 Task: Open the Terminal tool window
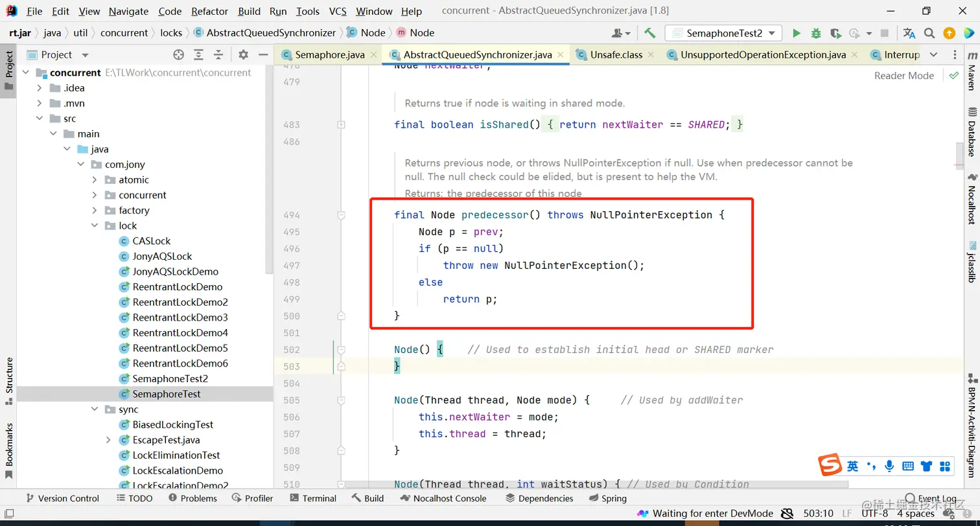click(313, 498)
